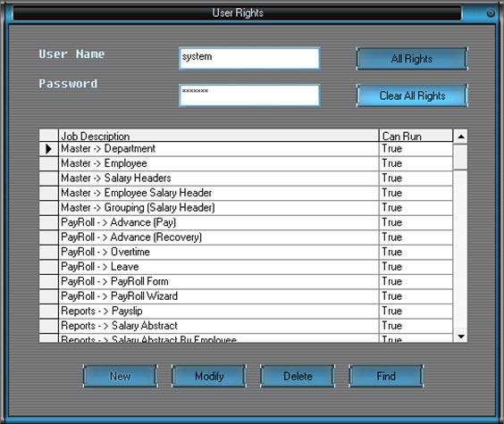Click Can Run value for Reports -> Payslip
The height and width of the screenshot is (424, 504).
(416, 312)
